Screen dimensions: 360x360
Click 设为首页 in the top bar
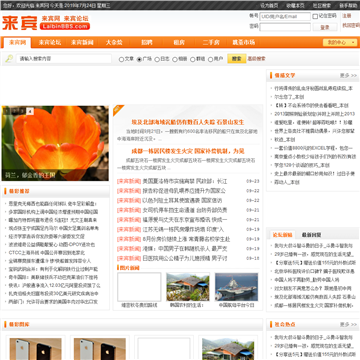click(269, 5)
